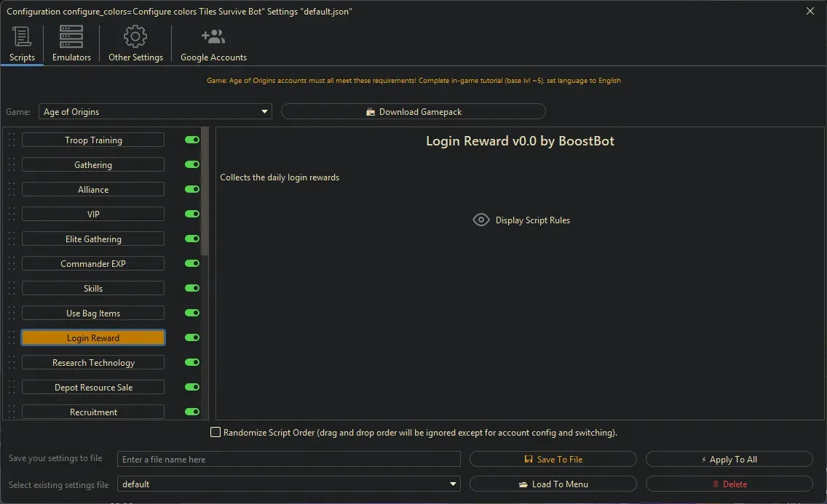Open Other Settings via its gear icon
The image size is (827, 504).
pos(135,36)
